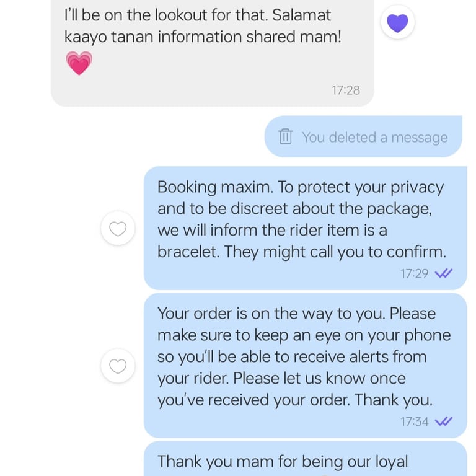Viewport: 476px width, 476px height.
Task: Select 'Your order is on the way' line
Action: click(x=296, y=314)
